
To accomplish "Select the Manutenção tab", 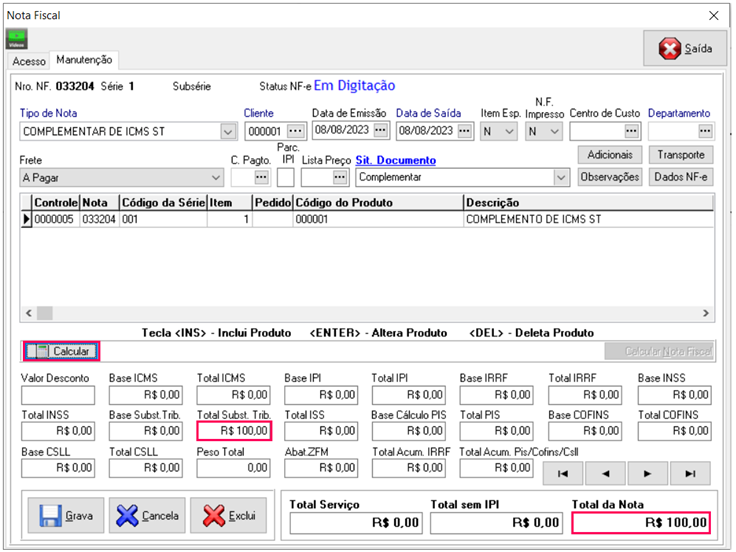I will point(85,61).
